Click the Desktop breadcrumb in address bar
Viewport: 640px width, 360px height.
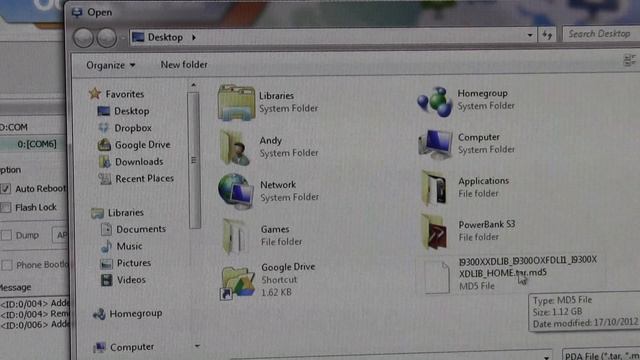[x=165, y=37]
